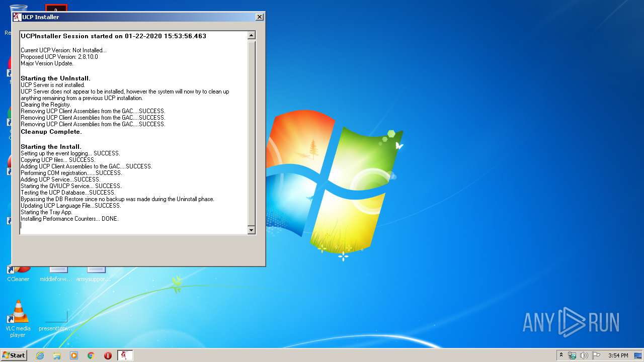This screenshot has height=362, width=644.
Task: Click the 'Clearing the Registry.' line
Action: 46,105
